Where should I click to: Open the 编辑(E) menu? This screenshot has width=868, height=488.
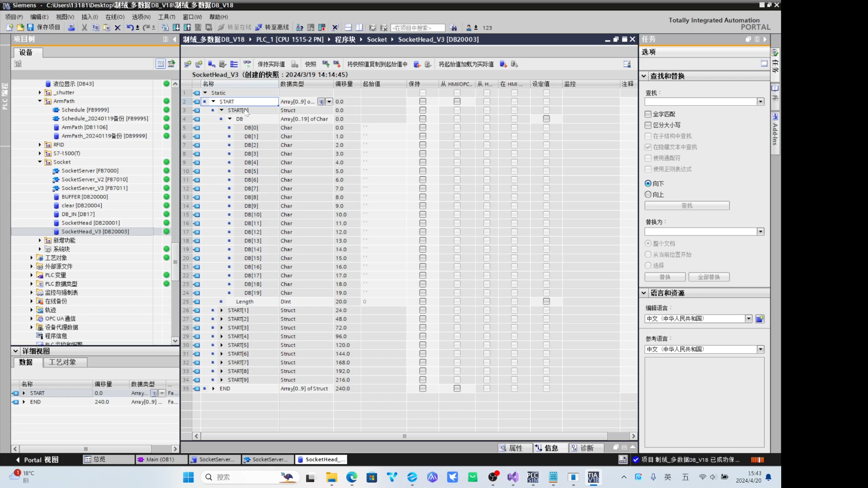39,17
